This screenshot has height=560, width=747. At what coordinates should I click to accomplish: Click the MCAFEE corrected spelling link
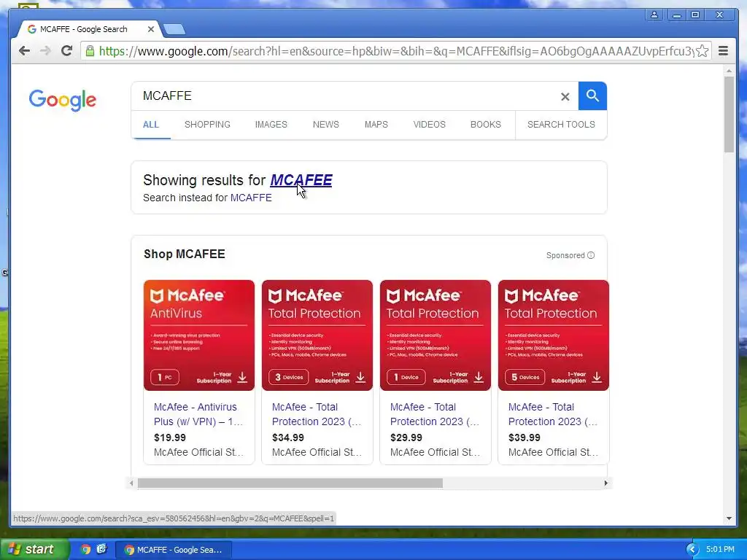[301, 180]
